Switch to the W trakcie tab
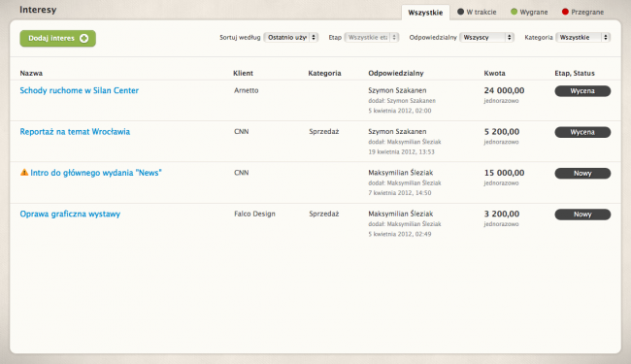 point(477,12)
